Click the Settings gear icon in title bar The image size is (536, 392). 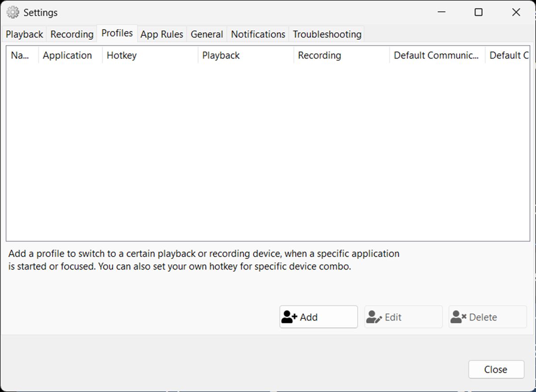[x=13, y=13]
